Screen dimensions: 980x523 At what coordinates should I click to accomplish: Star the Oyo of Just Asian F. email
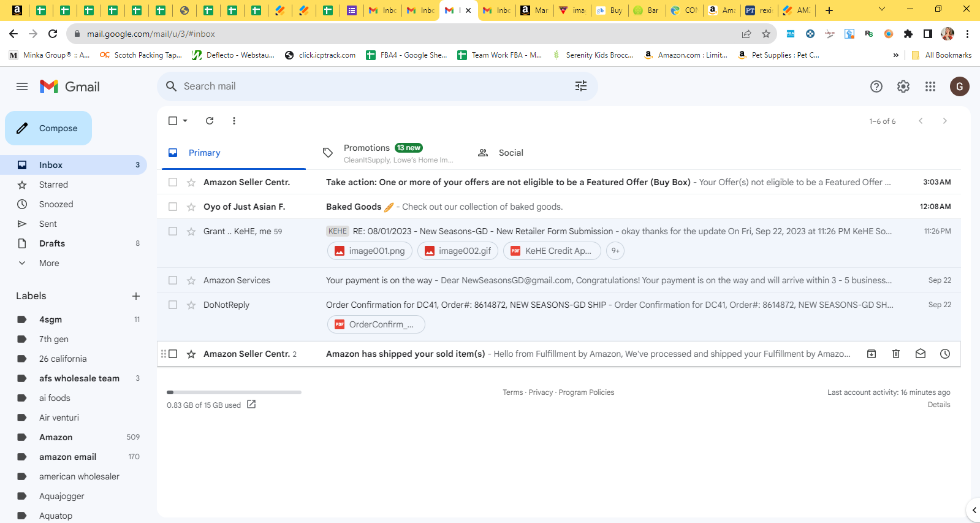(x=191, y=207)
